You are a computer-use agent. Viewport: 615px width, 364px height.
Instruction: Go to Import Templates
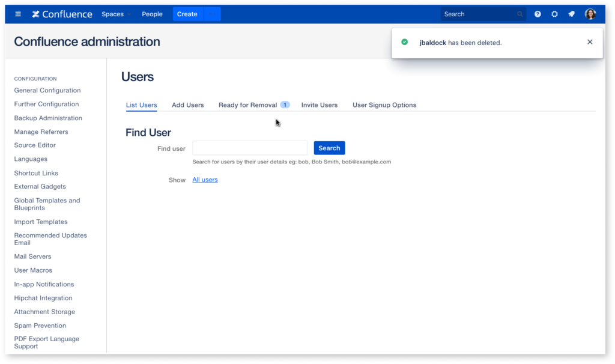41,222
